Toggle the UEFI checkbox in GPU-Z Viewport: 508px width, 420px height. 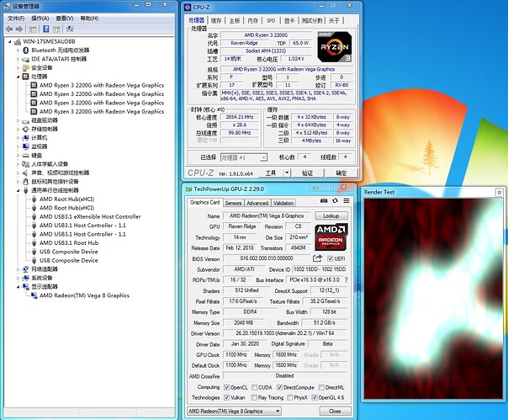330,258
